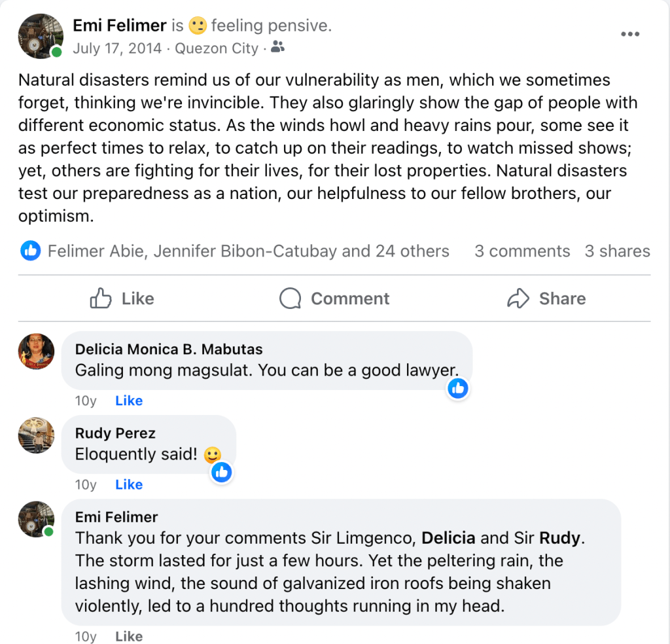Click the thumbs-up Like button on post
Screen dimensions: 670x644
tap(122, 299)
